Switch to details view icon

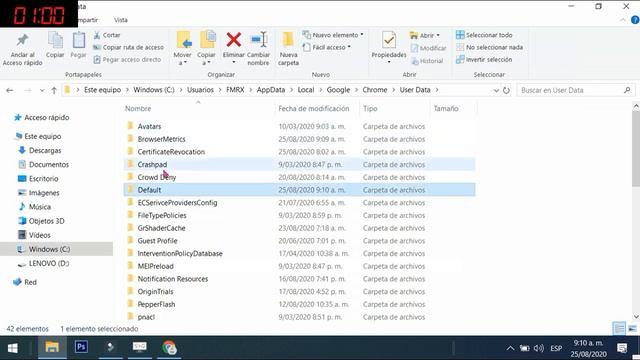click(x=619, y=328)
